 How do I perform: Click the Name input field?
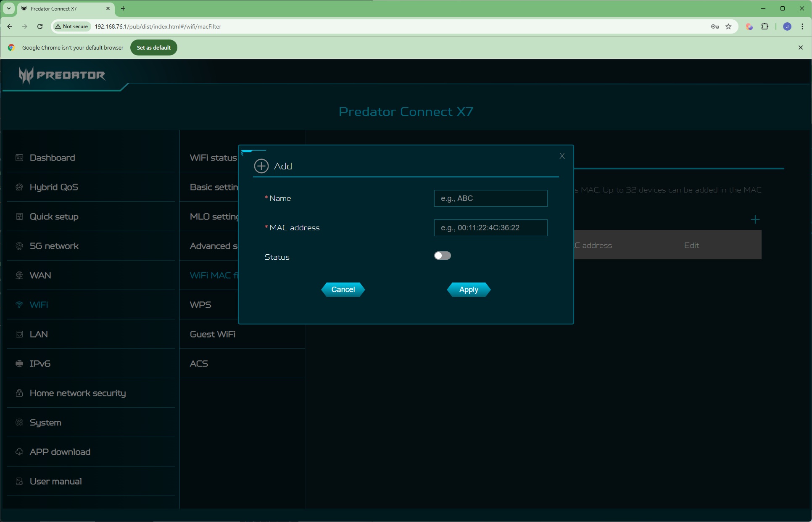(x=490, y=198)
